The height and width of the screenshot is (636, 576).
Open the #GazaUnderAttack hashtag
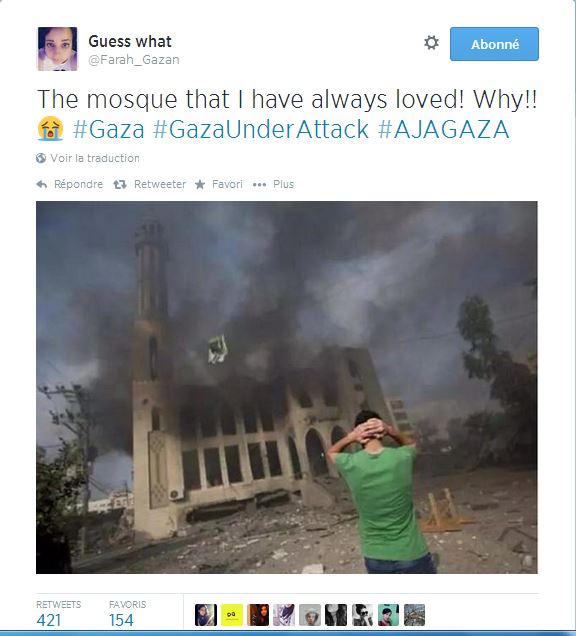261,129
